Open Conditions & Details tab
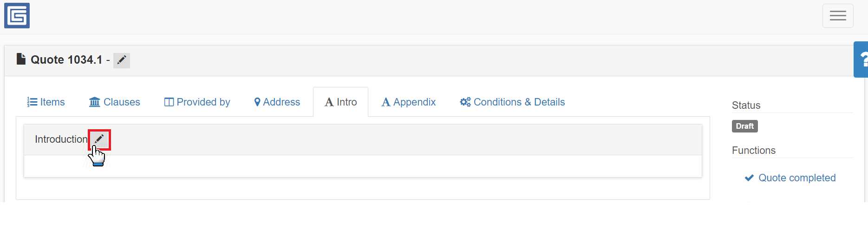 [x=512, y=102]
